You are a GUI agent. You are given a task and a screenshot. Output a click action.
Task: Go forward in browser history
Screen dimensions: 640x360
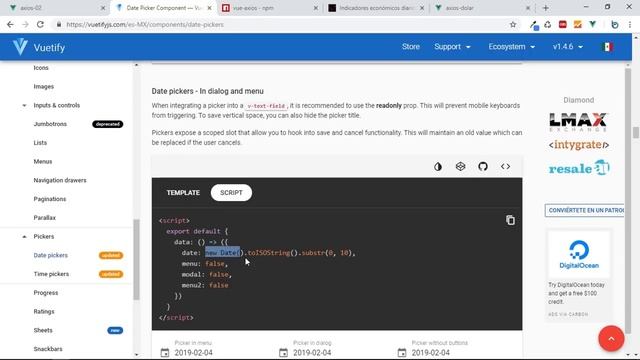point(25,24)
